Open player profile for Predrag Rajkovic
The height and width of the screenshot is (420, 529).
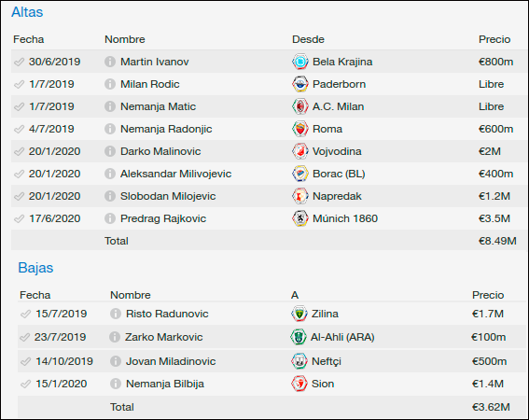(x=163, y=218)
